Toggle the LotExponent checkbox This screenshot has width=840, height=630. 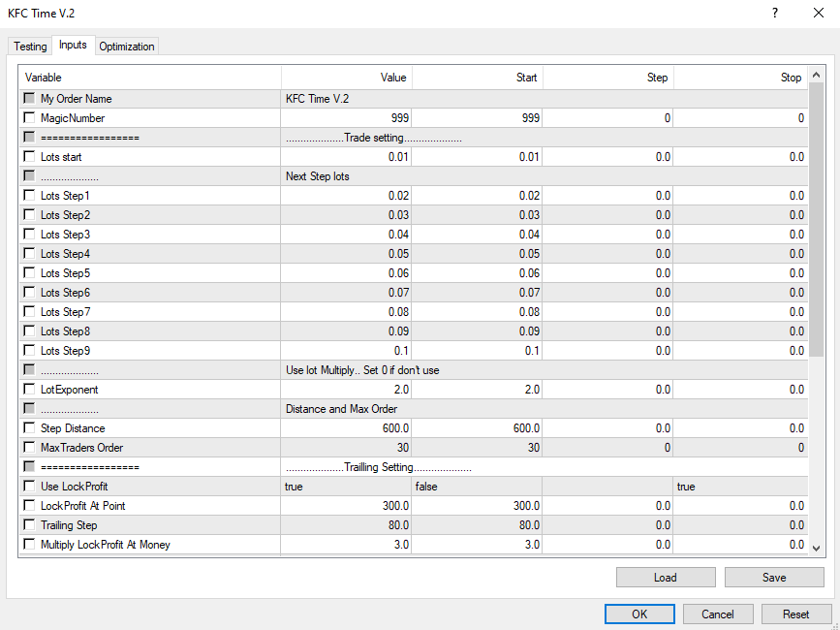[x=29, y=389]
